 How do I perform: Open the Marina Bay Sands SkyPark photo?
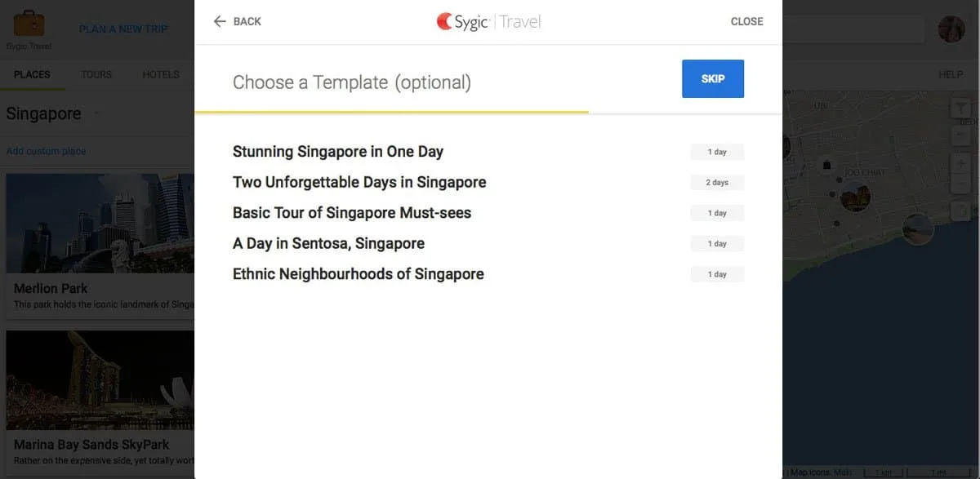(x=100, y=379)
